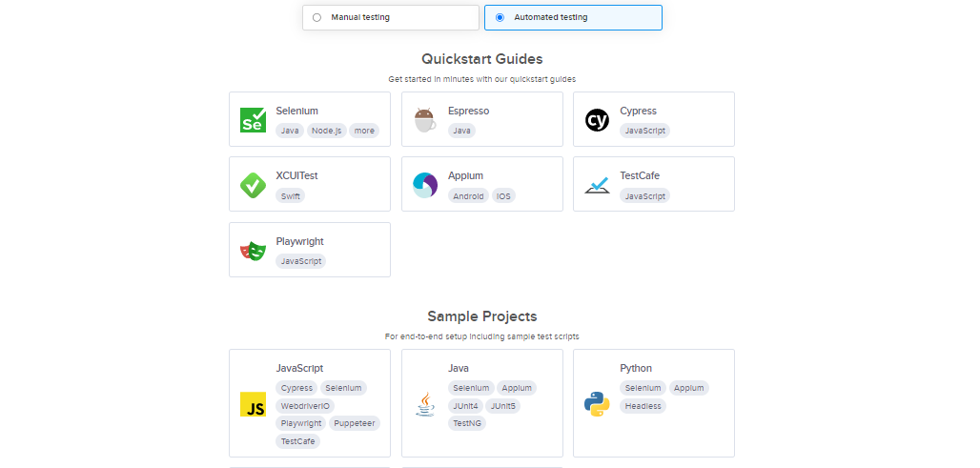This screenshot has width=980, height=468.
Task: Select the Automated testing radio option
Action: 500,17
